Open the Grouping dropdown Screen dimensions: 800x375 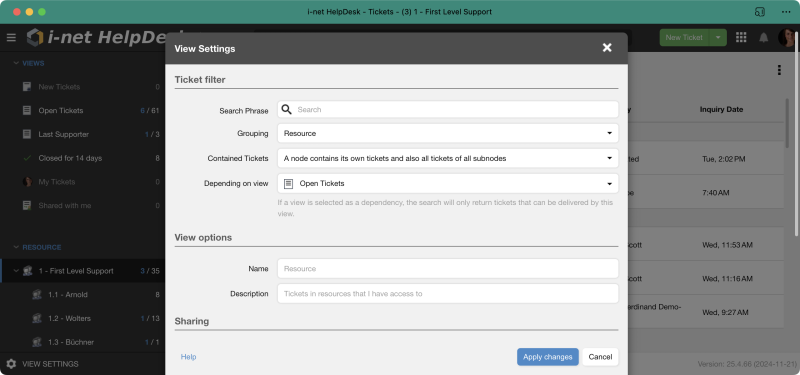(x=448, y=133)
